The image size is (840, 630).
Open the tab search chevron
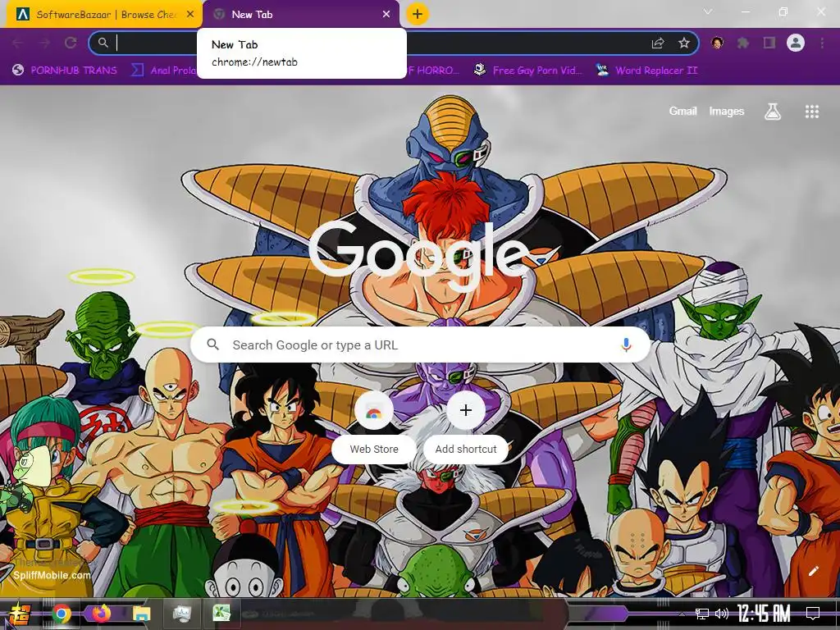(x=708, y=11)
